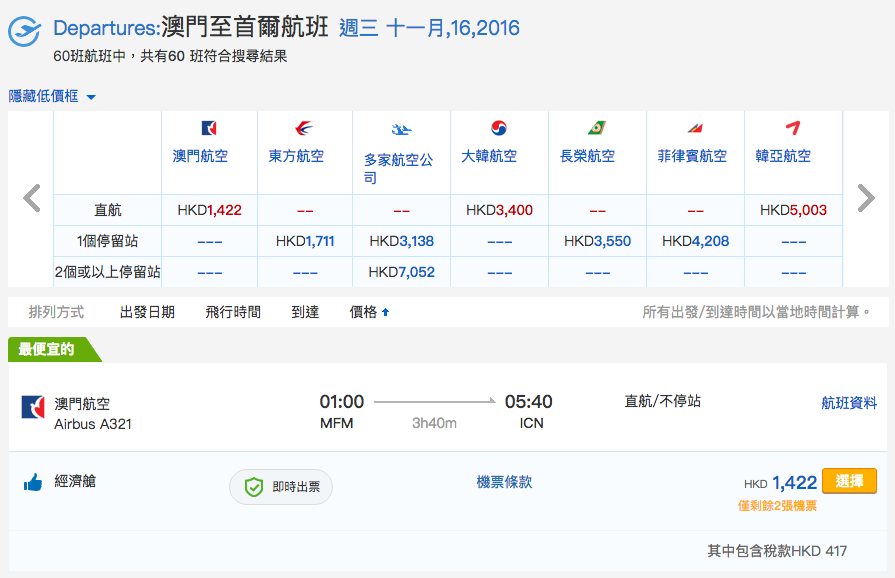Click the multiple airlines plane icon
This screenshot has height=578, width=895.
(401, 130)
